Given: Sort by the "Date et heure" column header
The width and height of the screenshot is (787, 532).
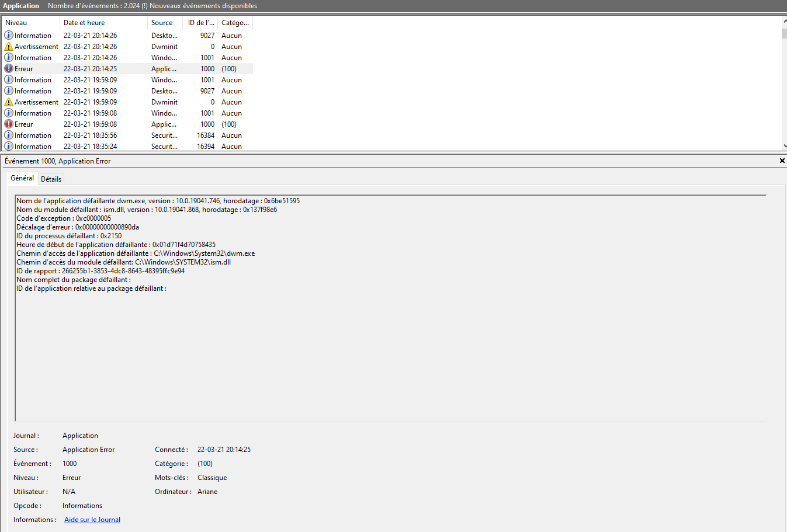Looking at the screenshot, I should (103, 23).
